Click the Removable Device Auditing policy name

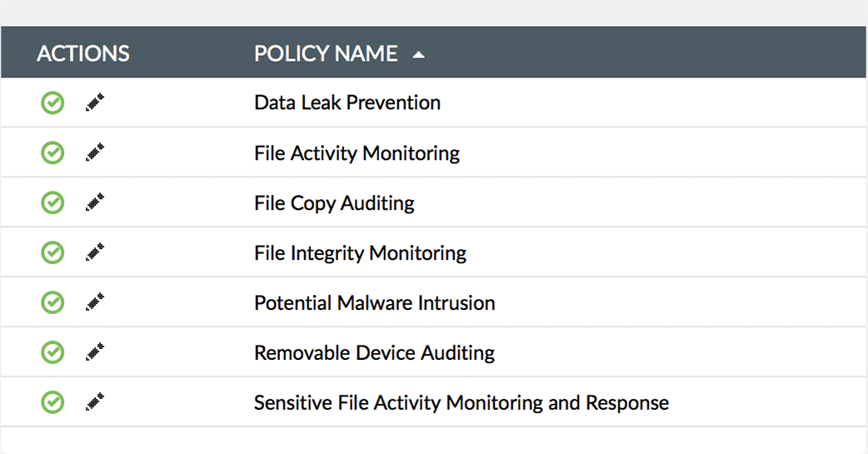tap(374, 353)
